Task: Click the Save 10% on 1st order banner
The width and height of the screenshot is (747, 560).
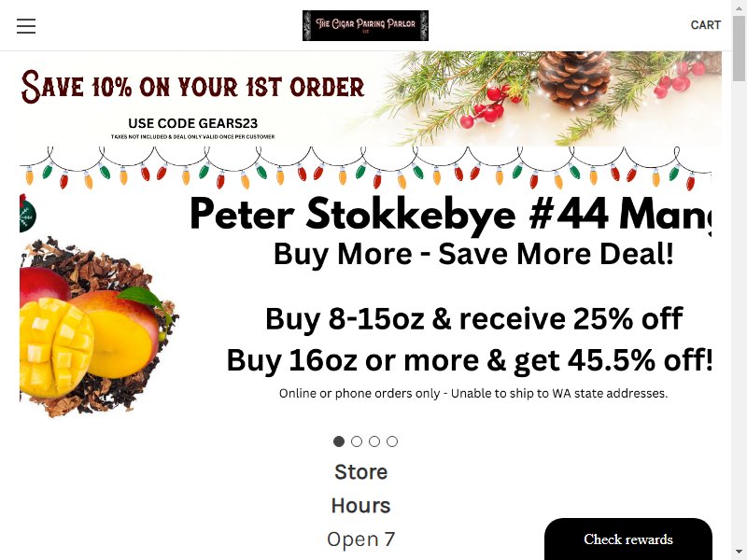Action: 370,99
